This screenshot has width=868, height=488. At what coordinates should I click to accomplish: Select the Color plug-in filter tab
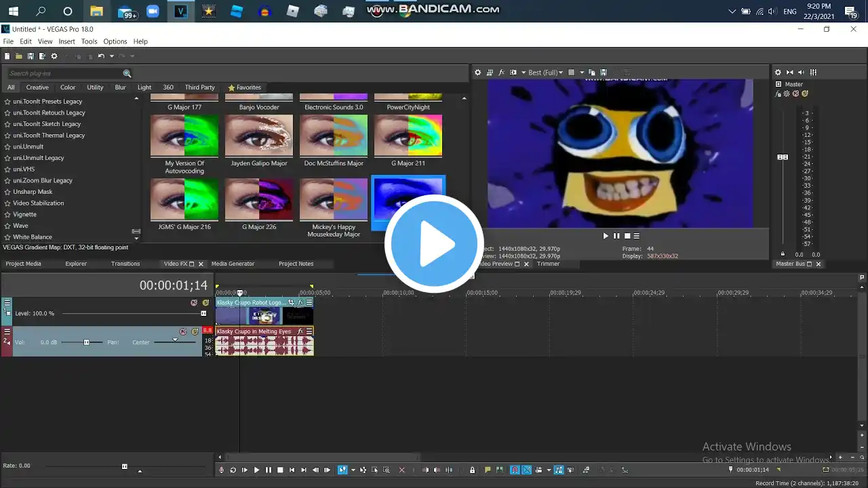[68, 87]
